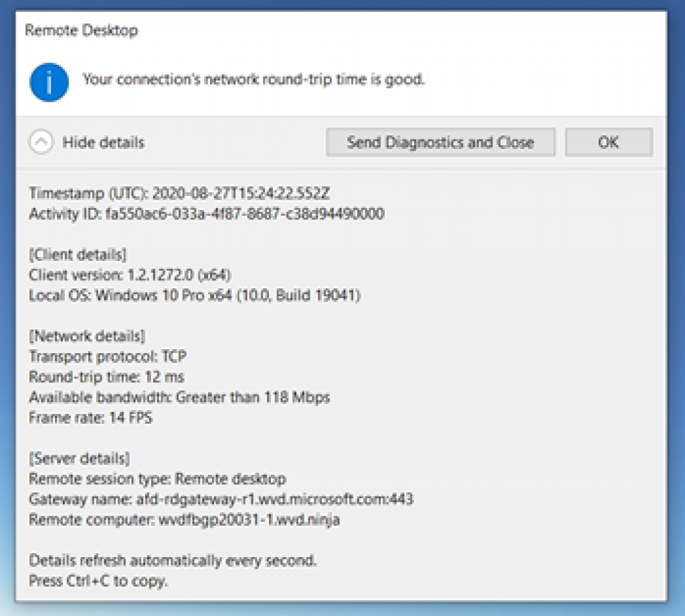This screenshot has height=616, width=685.
Task: Click the [Network details] heading
Action: (x=87, y=336)
